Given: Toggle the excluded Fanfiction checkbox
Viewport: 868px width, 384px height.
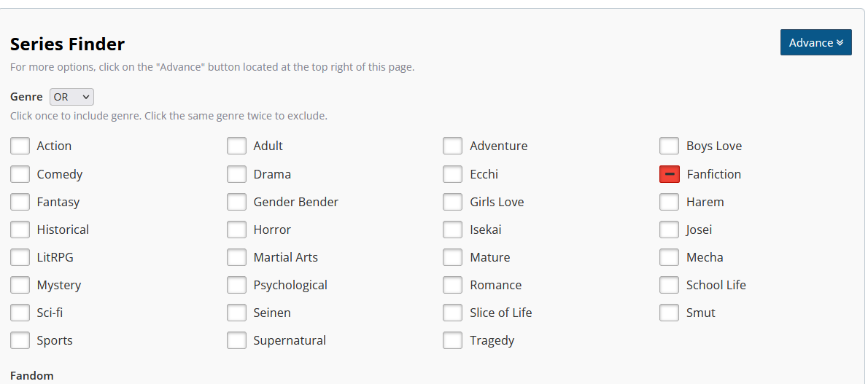Looking at the screenshot, I should [x=669, y=174].
